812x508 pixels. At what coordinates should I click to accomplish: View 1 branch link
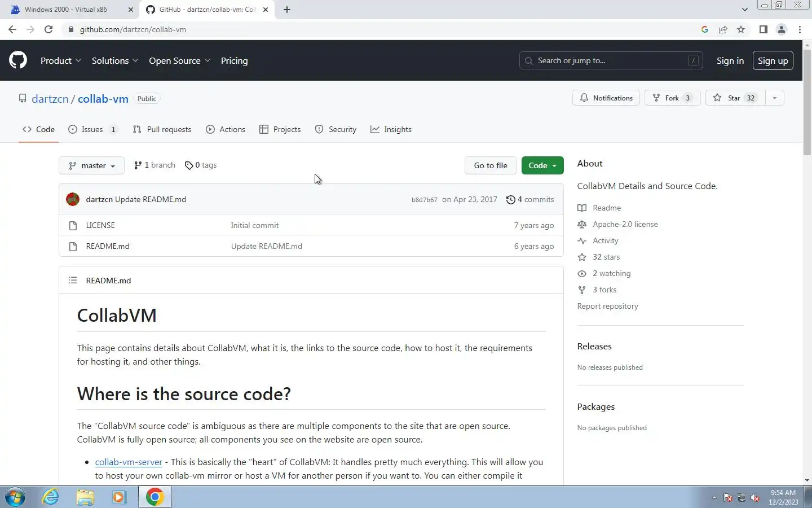(x=155, y=165)
